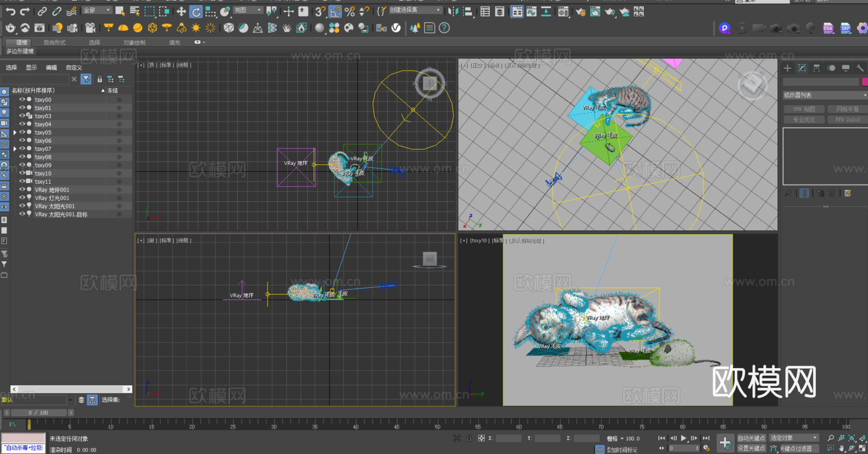Hide tsxy00 using its eye icon
This screenshot has width=868, height=454.
click(x=22, y=99)
